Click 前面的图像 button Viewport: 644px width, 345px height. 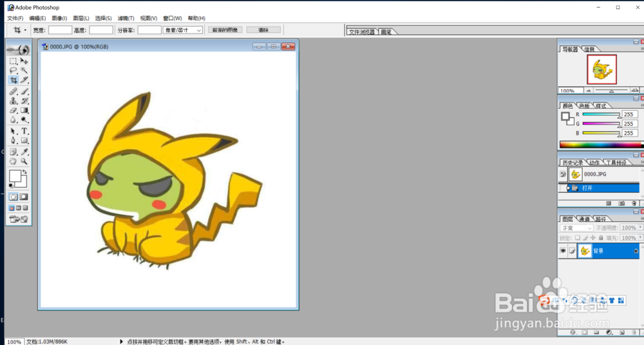(225, 30)
